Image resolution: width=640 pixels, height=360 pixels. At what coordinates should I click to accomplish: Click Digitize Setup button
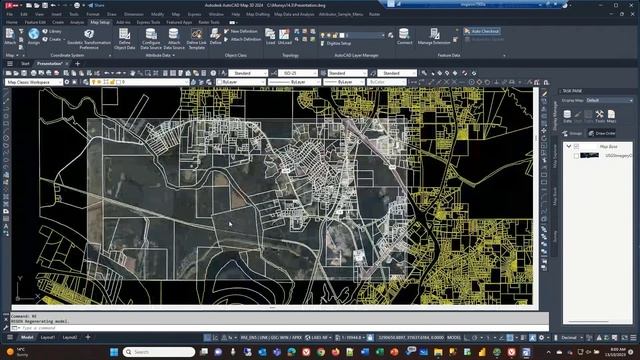[336, 43]
